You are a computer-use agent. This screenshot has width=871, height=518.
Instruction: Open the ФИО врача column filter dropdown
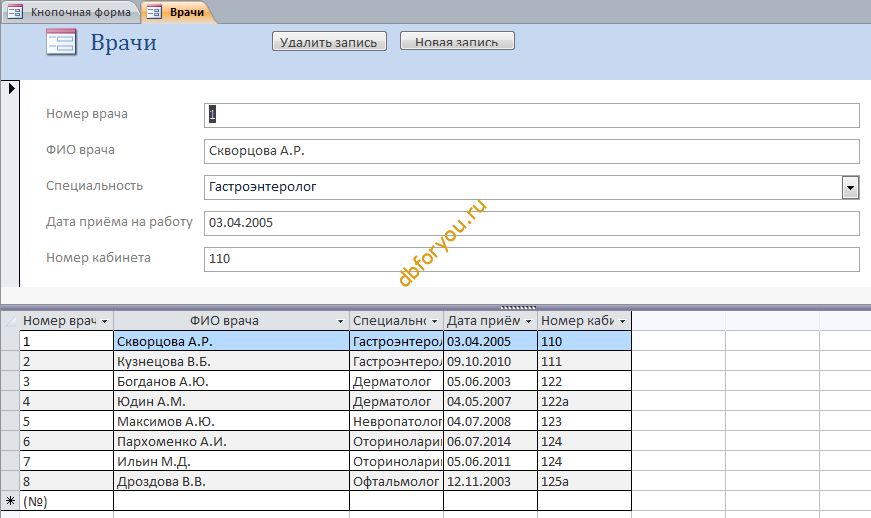pos(341,321)
